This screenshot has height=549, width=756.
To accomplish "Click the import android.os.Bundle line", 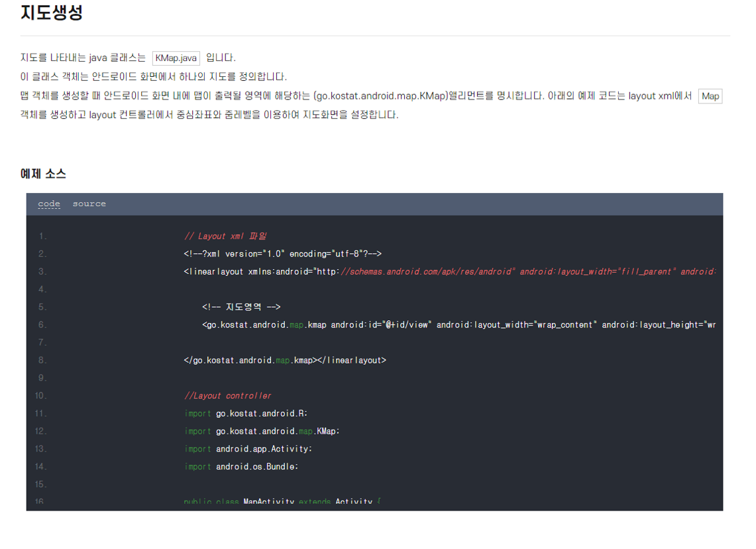I will click(x=241, y=467).
